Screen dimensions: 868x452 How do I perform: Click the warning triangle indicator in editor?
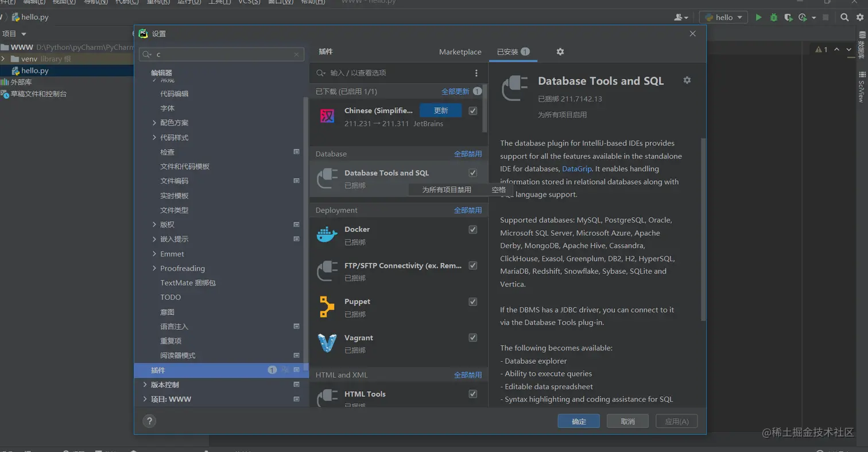pos(819,50)
